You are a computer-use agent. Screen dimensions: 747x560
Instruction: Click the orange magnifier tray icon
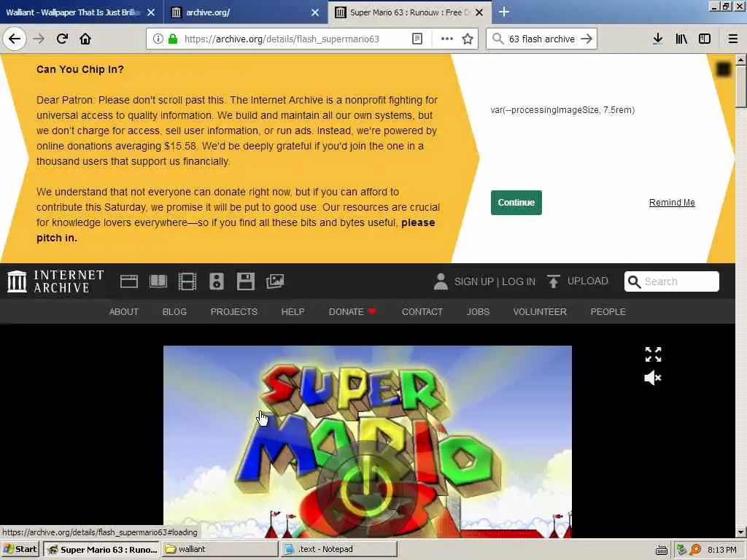(x=695, y=550)
